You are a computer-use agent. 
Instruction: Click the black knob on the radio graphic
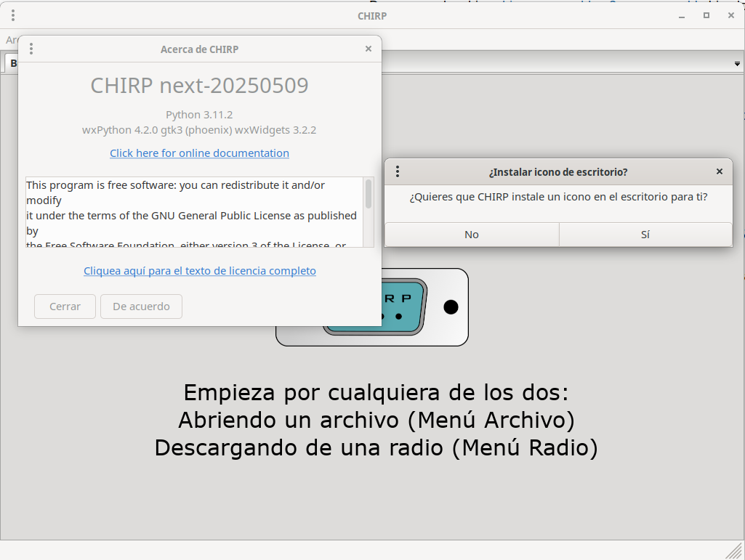coord(451,307)
